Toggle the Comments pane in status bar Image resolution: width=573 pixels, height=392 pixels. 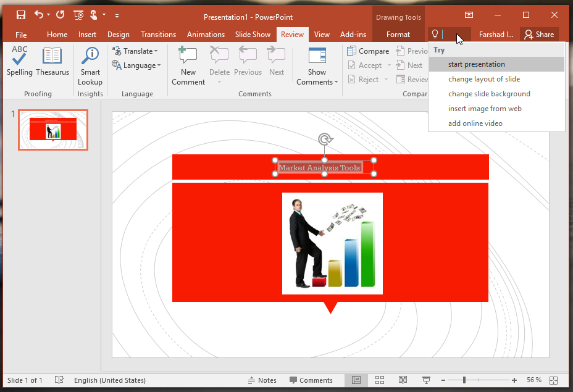click(x=311, y=380)
